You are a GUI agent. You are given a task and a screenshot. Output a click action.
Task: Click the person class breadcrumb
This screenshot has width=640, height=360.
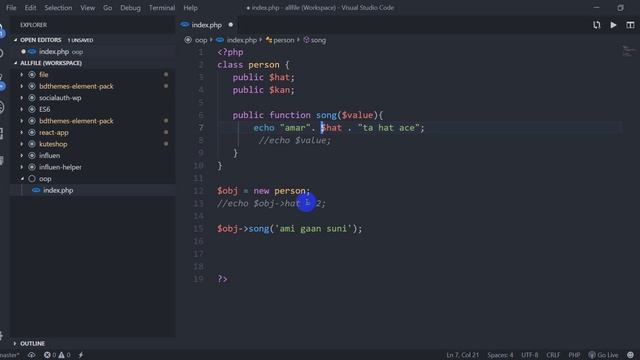[x=284, y=40]
